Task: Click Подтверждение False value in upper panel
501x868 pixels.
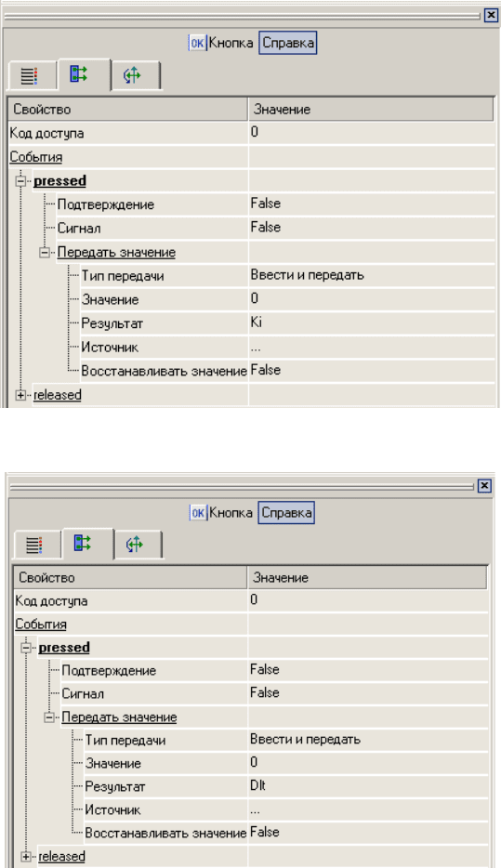Action: (372, 204)
